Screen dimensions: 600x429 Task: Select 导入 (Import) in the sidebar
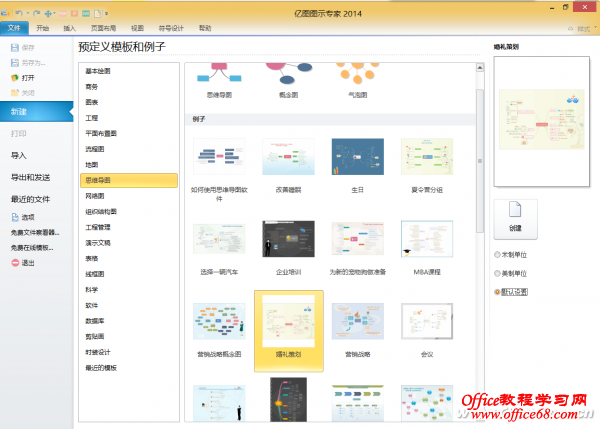(19, 155)
